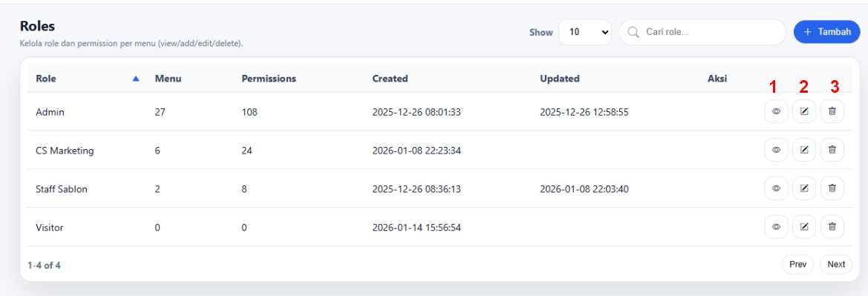Sort by the Updated column header
Screen dimensions: 868x296
click(560, 79)
